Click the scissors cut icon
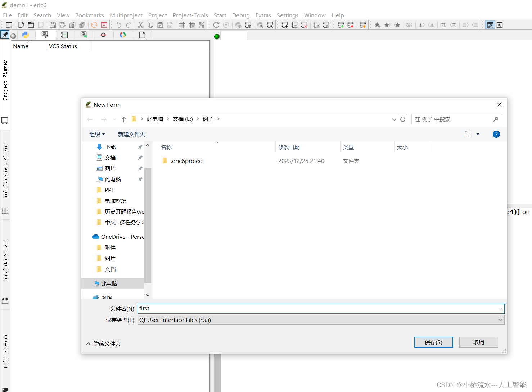 coord(141,25)
